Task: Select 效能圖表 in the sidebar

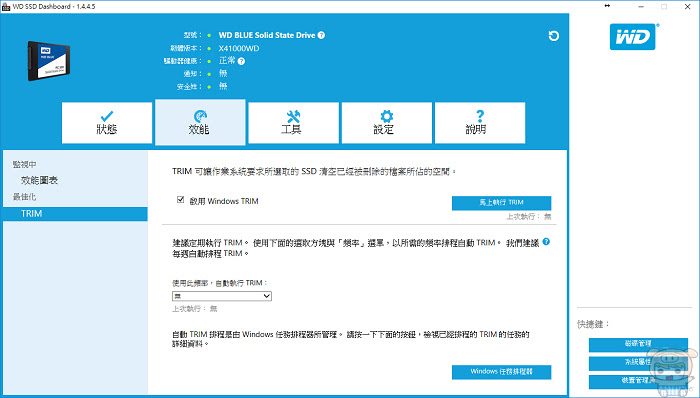Action: pyautogui.click(x=39, y=180)
